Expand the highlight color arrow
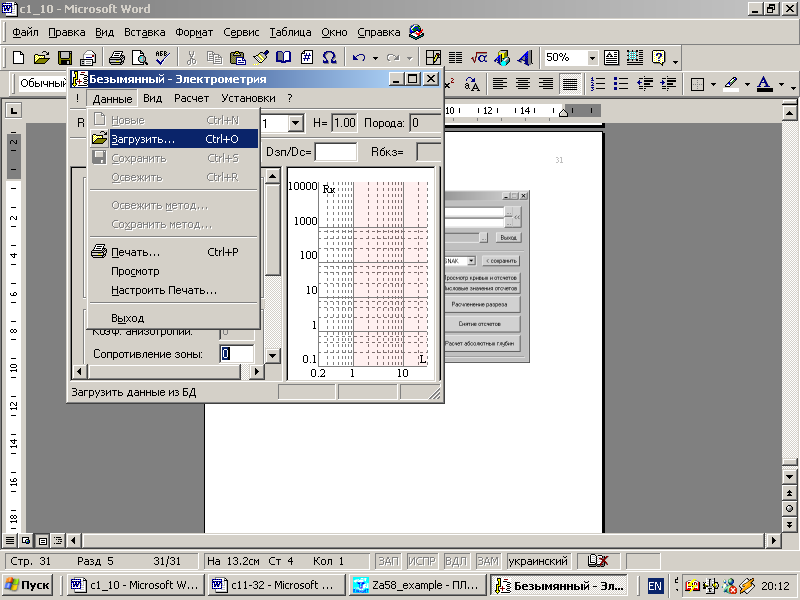This screenshot has height=600, width=800. (x=747, y=85)
